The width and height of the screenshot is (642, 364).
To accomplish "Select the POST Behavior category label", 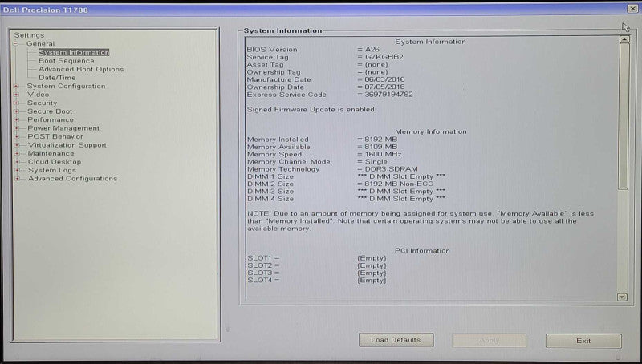I will point(55,136).
